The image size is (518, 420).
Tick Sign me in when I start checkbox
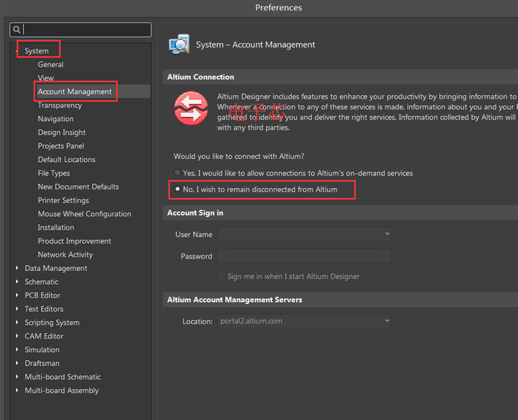click(x=221, y=276)
